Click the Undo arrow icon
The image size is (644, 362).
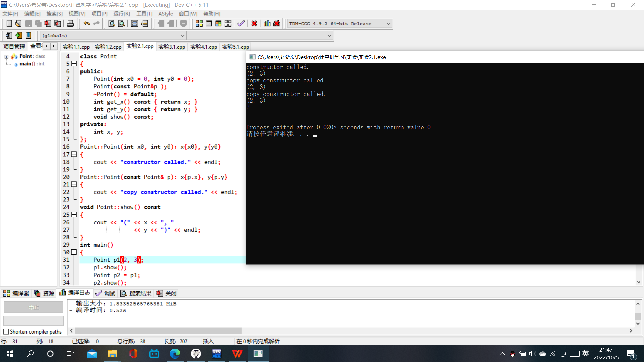(87, 24)
